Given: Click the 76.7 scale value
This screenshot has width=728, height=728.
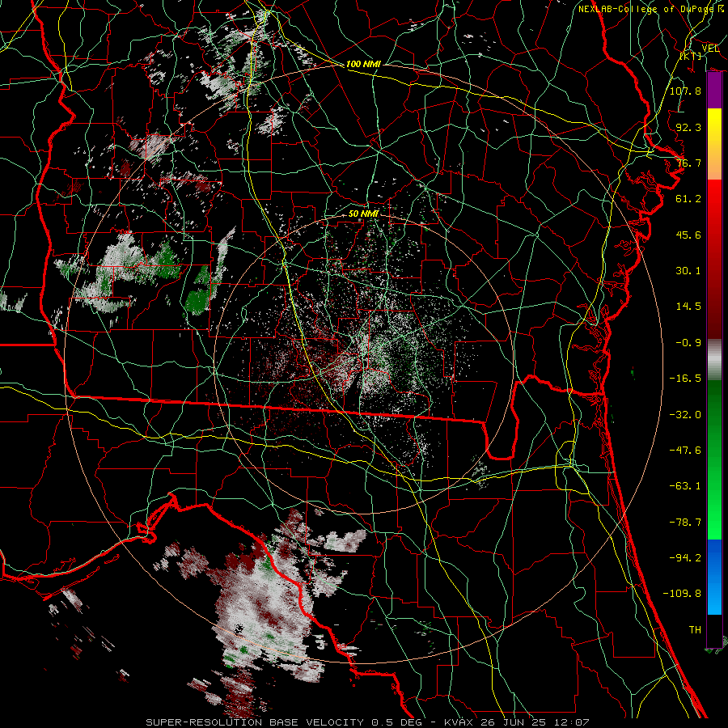Looking at the screenshot, I should point(688,163).
